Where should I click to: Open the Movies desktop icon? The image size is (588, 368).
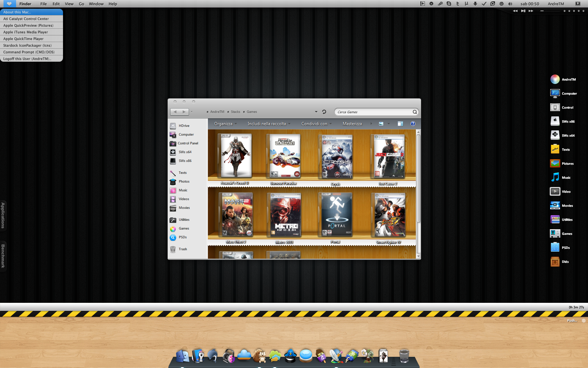pyautogui.click(x=562, y=206)
